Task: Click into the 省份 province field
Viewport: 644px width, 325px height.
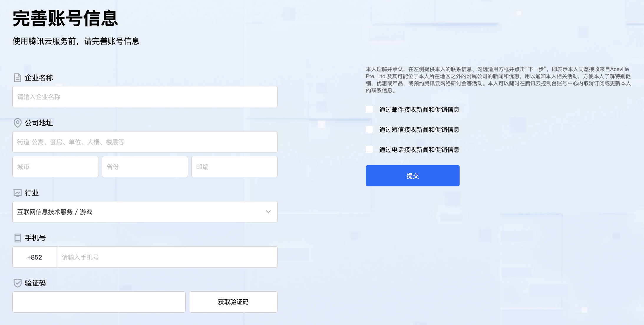Action: (x=145, y=167)
